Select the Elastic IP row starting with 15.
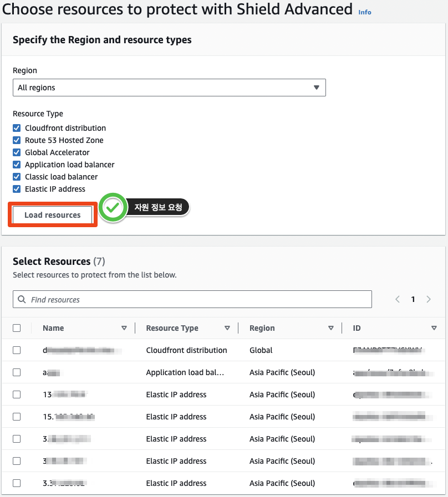Viewport: 448px width, 497px height. [x=17, y=417]
